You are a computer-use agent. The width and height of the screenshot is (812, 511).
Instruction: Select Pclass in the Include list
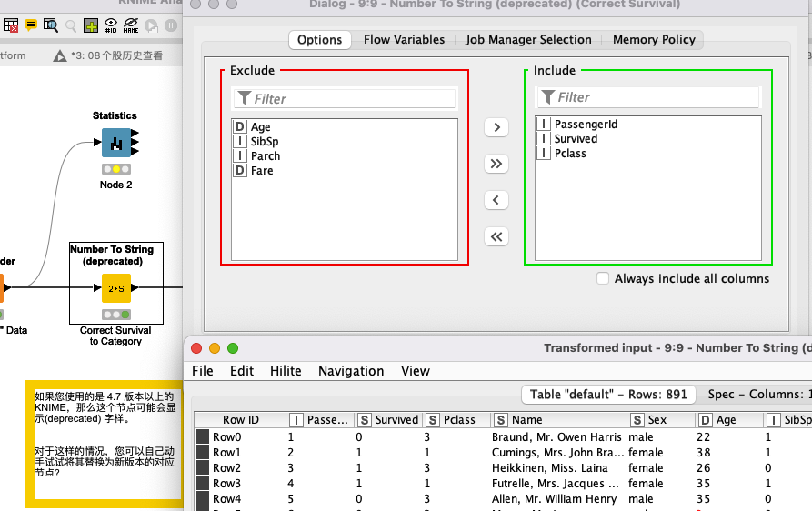647,154
